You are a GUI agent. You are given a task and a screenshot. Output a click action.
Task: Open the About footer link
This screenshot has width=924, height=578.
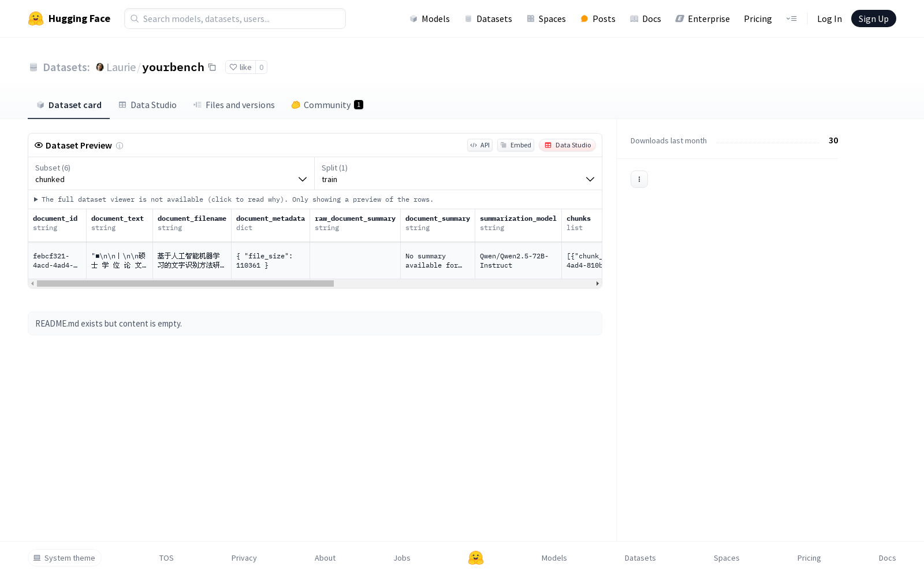[x=325, y=558]
